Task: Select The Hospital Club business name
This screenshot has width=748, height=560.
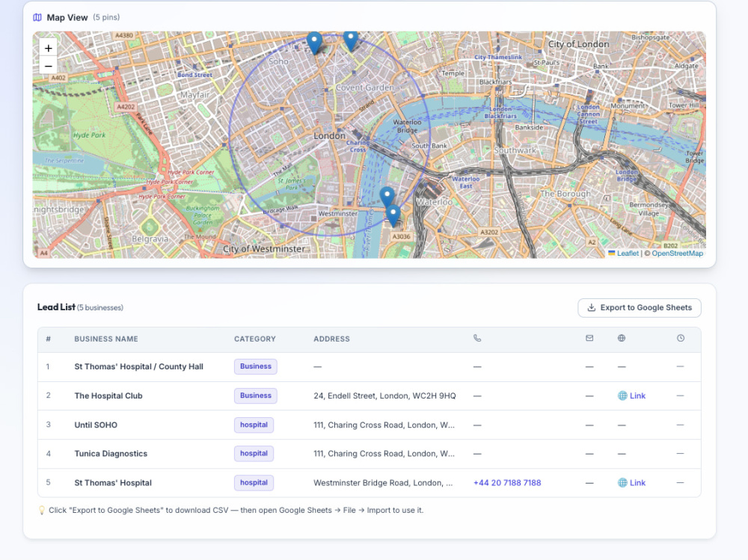Action: coord(108,396)
